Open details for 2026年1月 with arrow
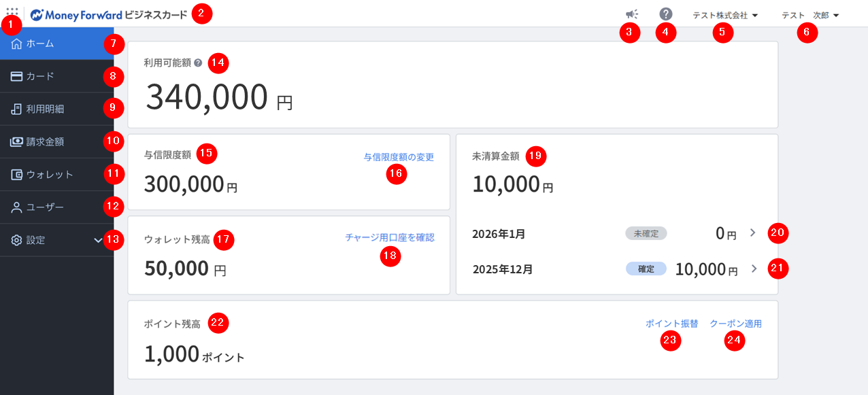 tap(752, 233)
